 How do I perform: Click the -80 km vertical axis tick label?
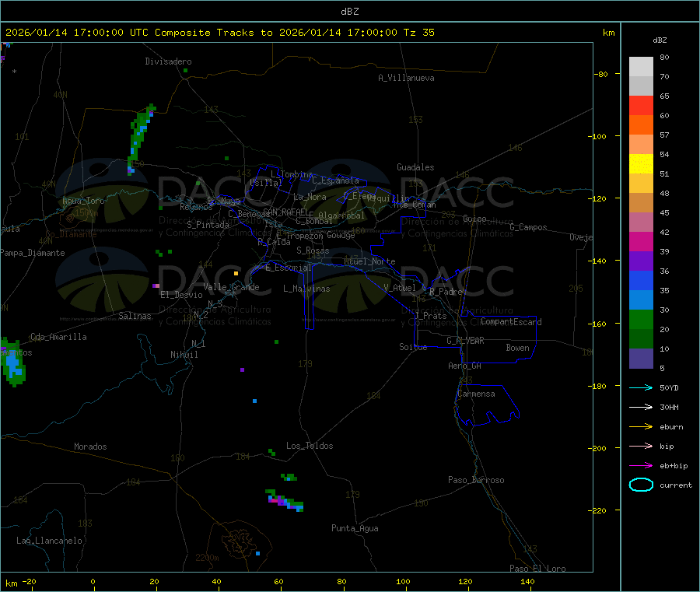click(601, 74)
